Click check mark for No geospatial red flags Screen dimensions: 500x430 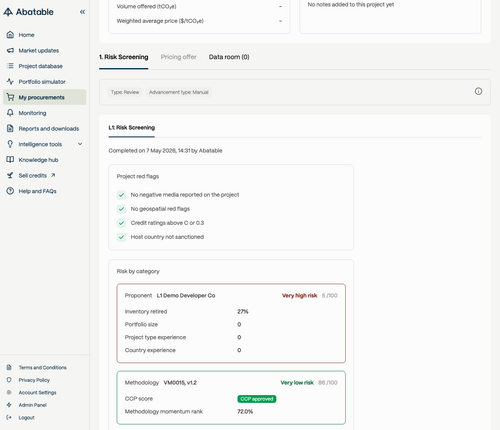coord(121,209)
